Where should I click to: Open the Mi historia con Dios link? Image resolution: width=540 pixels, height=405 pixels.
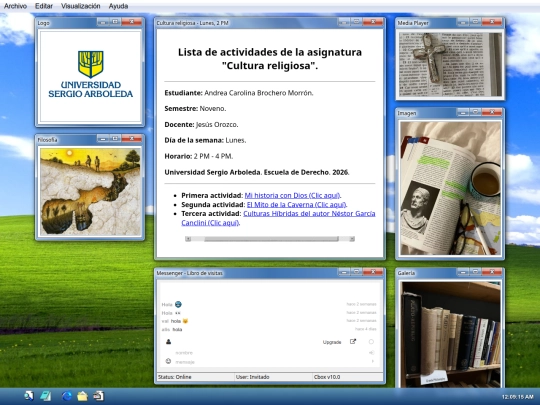tap(292, 196)
